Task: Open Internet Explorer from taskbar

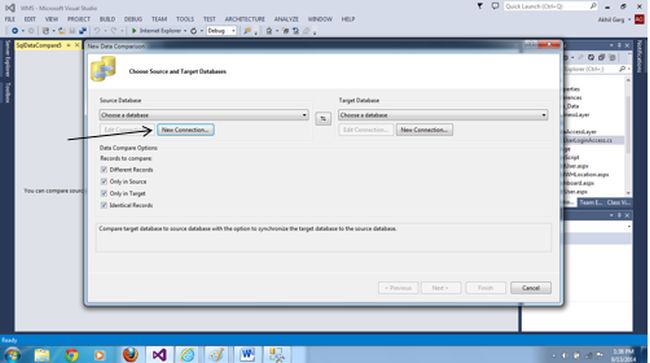Action: coord(187,355)
